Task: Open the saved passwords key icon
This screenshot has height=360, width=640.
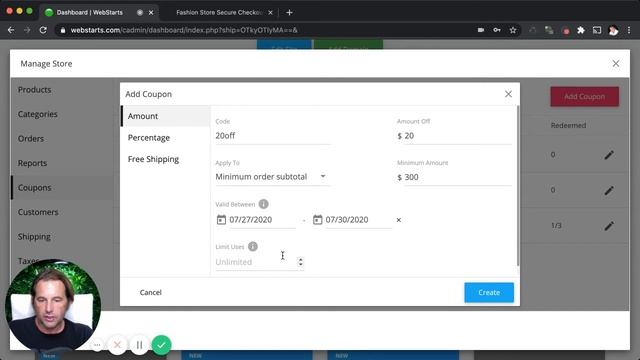Action: (x=497, y=30)
